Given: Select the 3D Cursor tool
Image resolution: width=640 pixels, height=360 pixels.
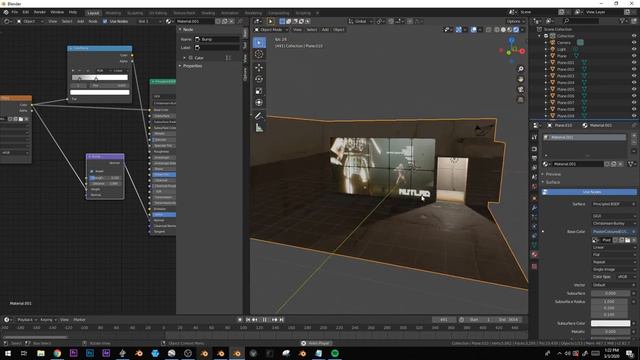Looking at the screenshot, I should pos(259,54).
